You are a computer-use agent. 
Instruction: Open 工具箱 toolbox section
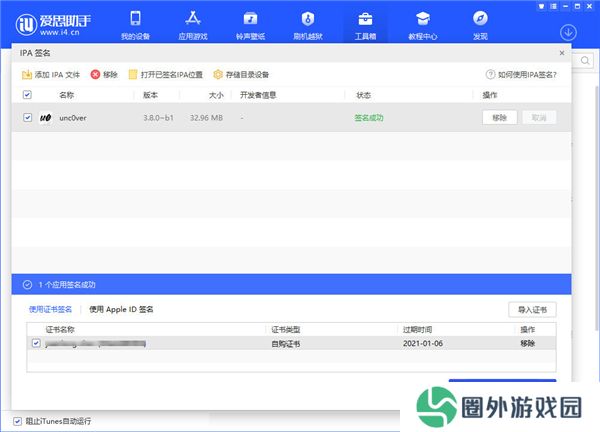(365, 25)
